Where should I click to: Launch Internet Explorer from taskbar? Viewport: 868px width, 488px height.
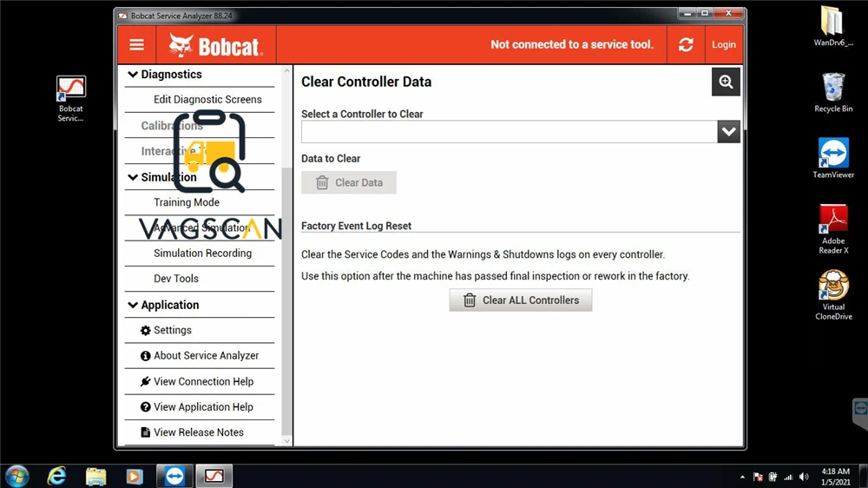point(57,477)
